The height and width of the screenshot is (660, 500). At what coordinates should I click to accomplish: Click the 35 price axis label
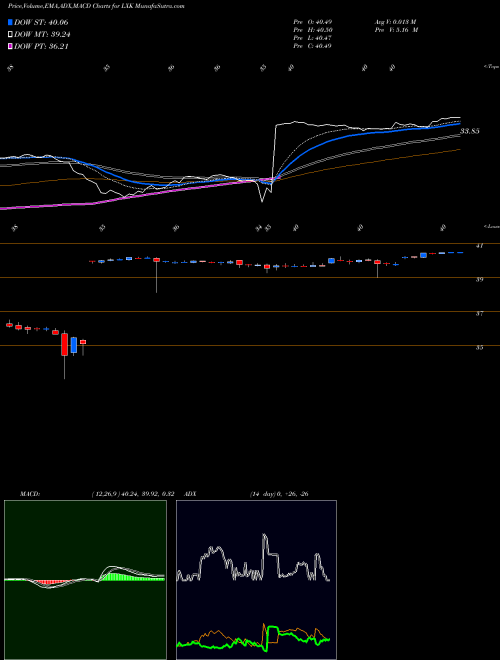click(479, 348)
